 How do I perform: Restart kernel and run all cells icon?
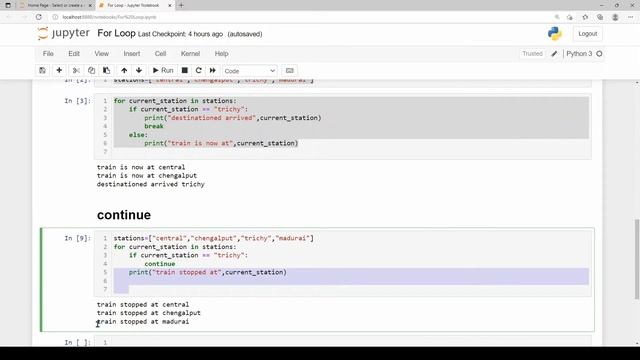[x=213, y=71]
